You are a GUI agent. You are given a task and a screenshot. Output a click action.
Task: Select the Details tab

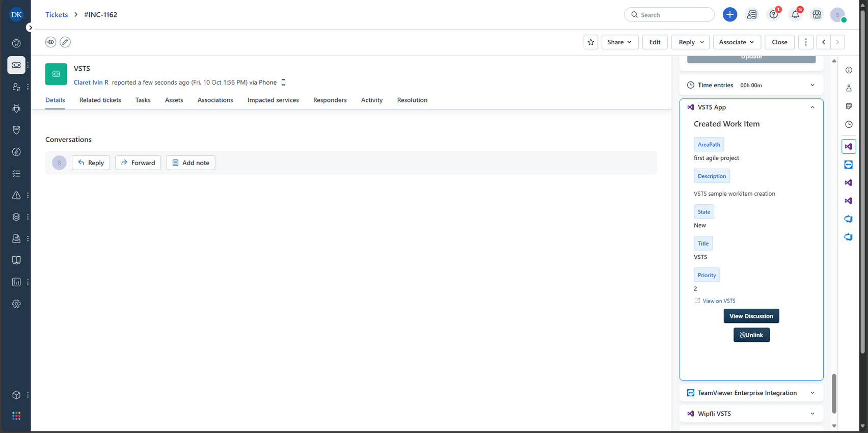click(x=55, y=100)
